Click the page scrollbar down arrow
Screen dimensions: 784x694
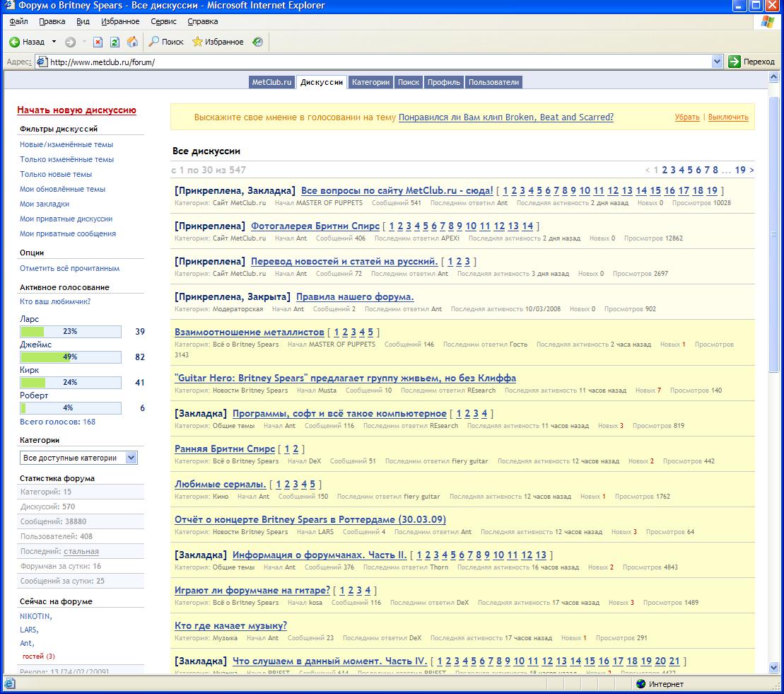tap(773, 667)
